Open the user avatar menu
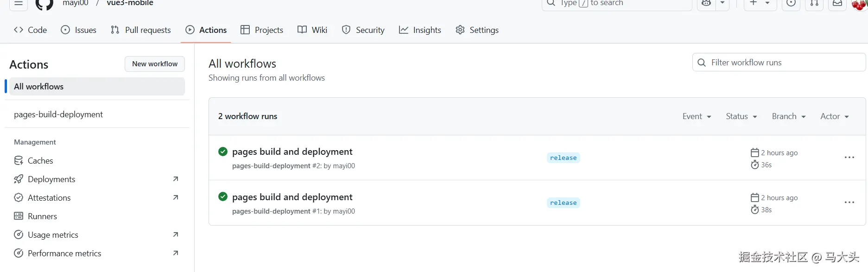Viewport: 868px width, 272px height. tap(859, 5)
